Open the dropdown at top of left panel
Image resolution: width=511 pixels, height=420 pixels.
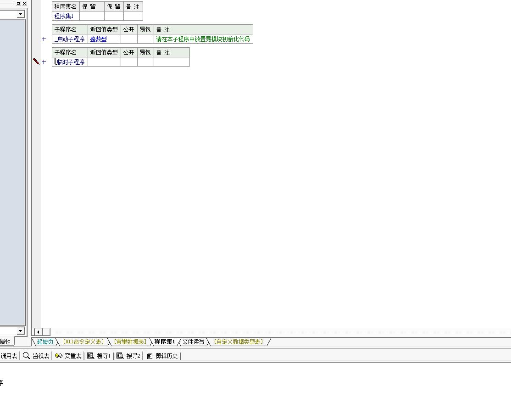(x=20, y=14)
